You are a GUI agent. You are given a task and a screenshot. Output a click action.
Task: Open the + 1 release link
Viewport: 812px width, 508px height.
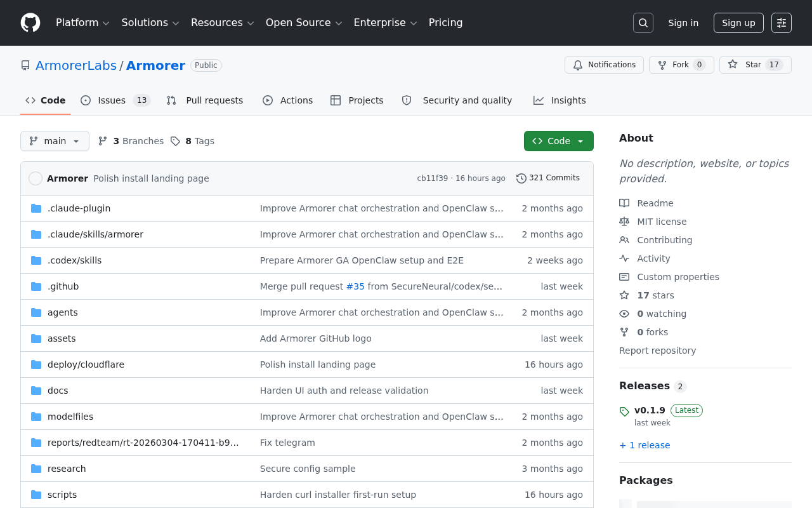tap(645, 445)
